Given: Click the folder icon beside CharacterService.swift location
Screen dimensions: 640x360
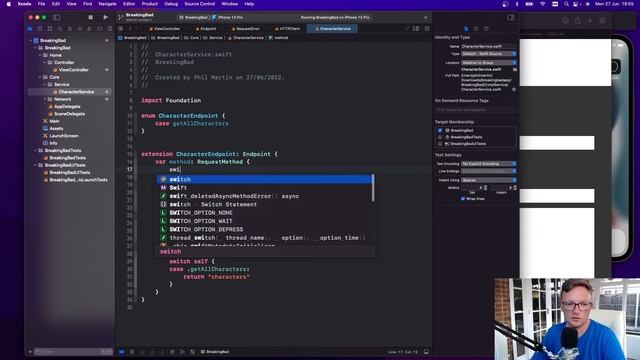Looking at the screenshot, I should point(515,69).
